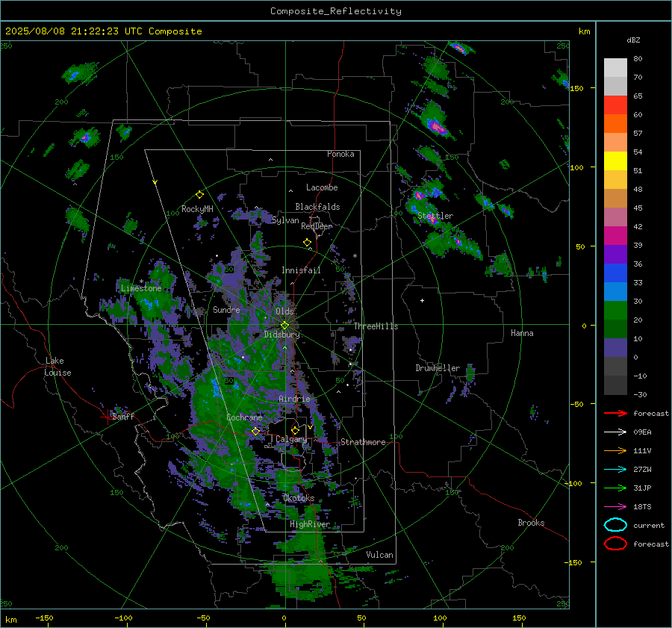Click the 0 dBZ slate purple swatch
672x628 pixels.
(x=615, y=348)
